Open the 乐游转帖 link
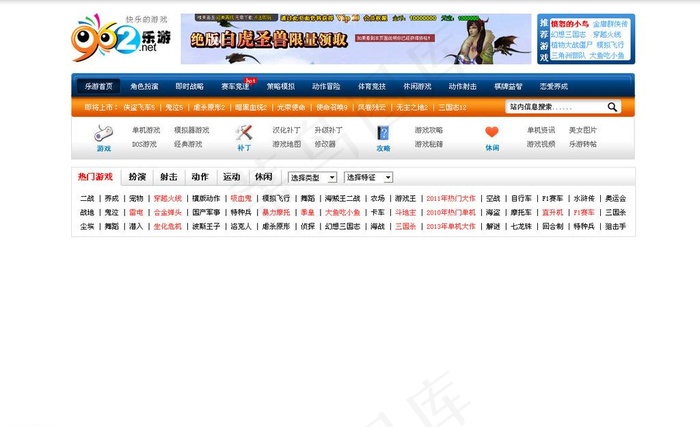Image resolution: width=700 pixels, height=427 pixels. point(583,144)
